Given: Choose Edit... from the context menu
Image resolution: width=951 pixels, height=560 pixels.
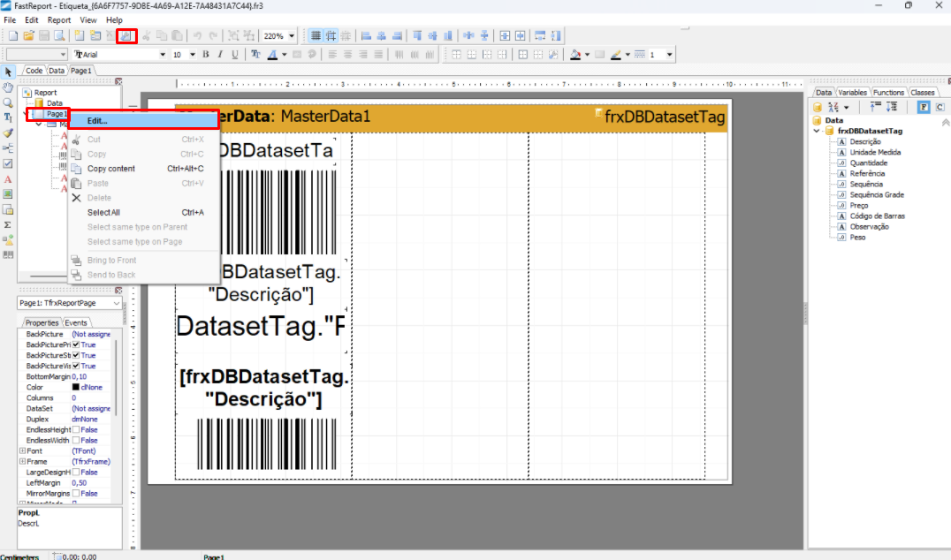Looking at the screenshot, I should tap(97, 121).
